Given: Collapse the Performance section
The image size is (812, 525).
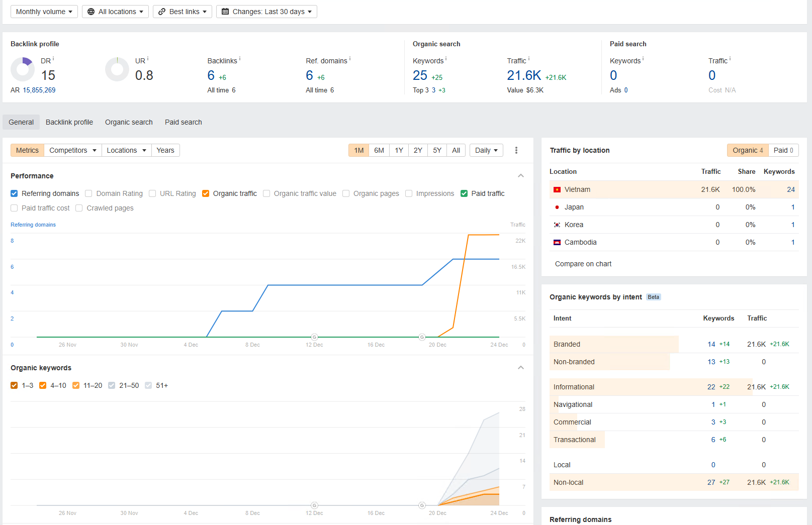Looking at the screenshot, I should 521,176.
